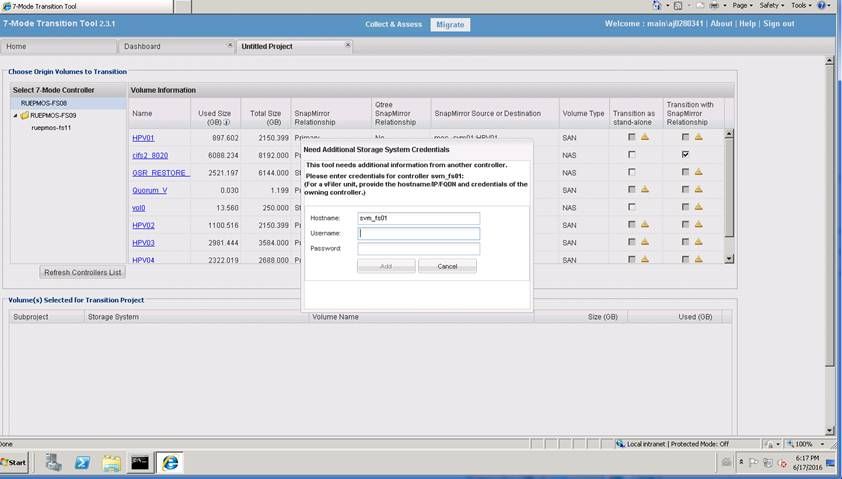842x479 pixels.
Task: Click the Used Size info icon in column header
Action: [227, 123]
